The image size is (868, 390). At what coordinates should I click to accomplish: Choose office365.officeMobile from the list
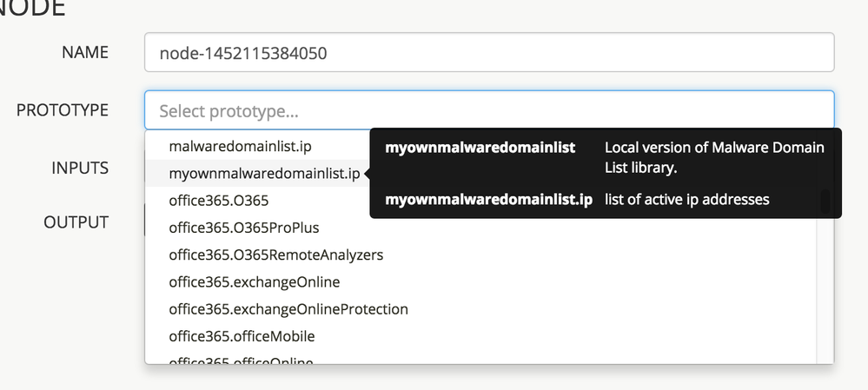[242, 336]
